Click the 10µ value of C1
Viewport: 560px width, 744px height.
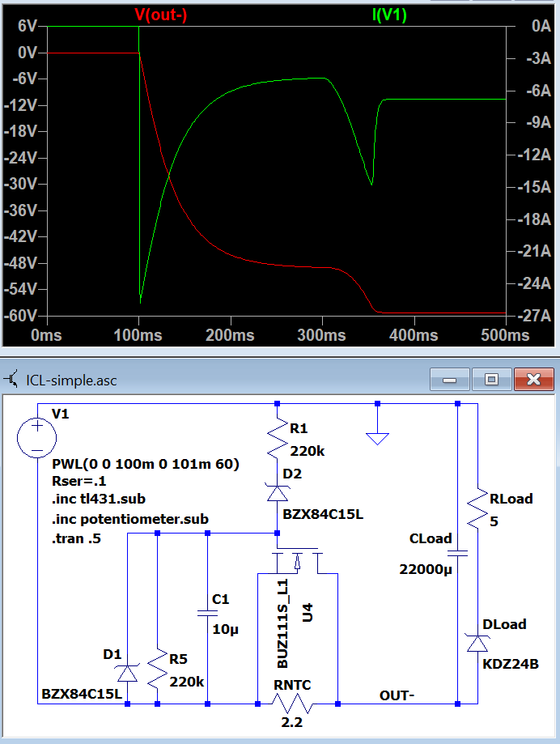(x=225, y=629)
